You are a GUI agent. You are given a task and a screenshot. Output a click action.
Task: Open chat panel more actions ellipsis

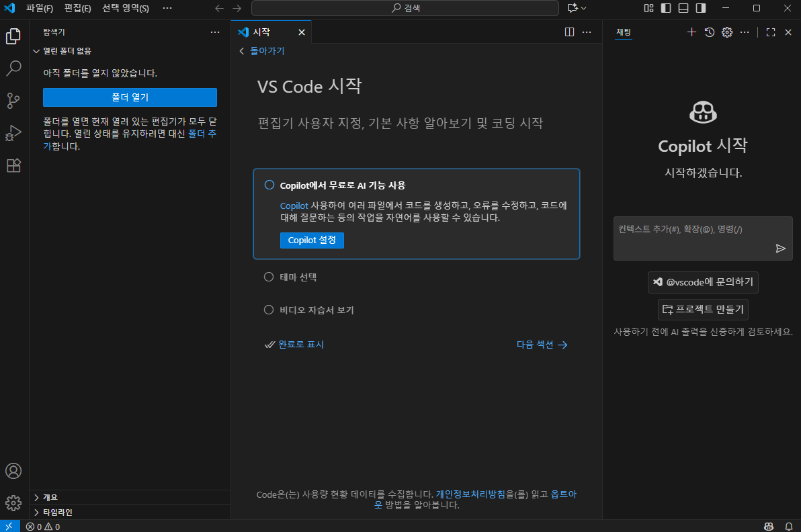745,32
